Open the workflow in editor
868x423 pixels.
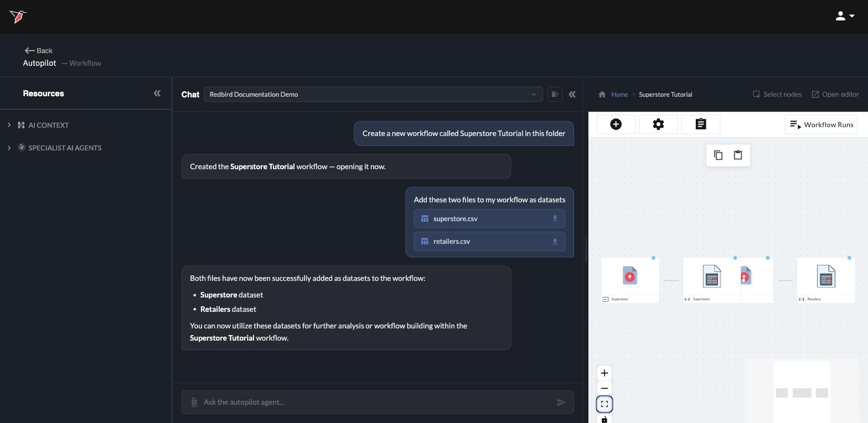pyautogui.click(x=835, y=95)
